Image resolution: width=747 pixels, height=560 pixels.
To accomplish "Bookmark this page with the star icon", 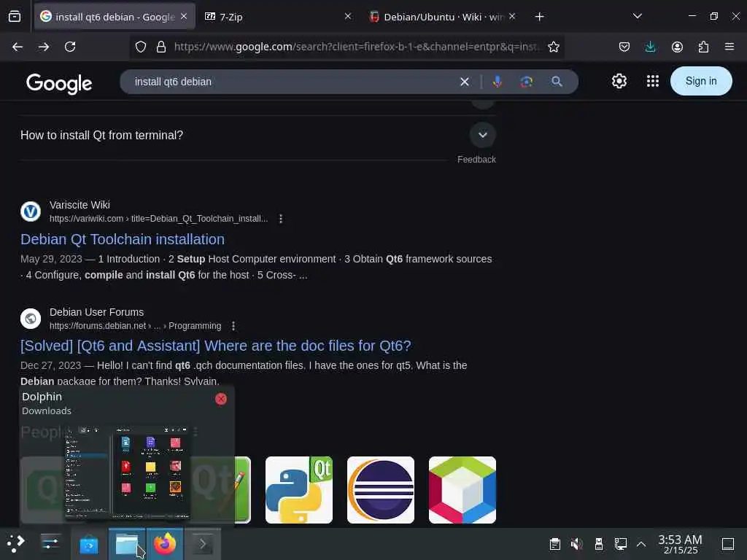I will pyautogui.click(x=553, y=47).
